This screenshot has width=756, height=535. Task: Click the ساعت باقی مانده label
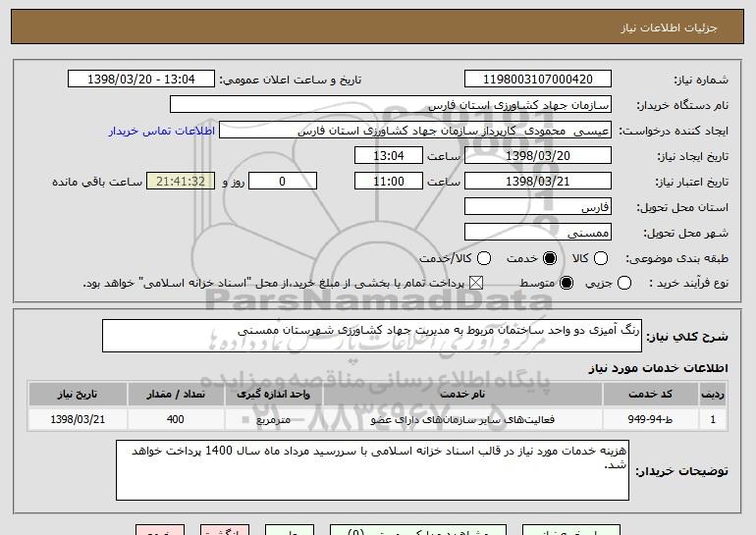tap(97, 183)
